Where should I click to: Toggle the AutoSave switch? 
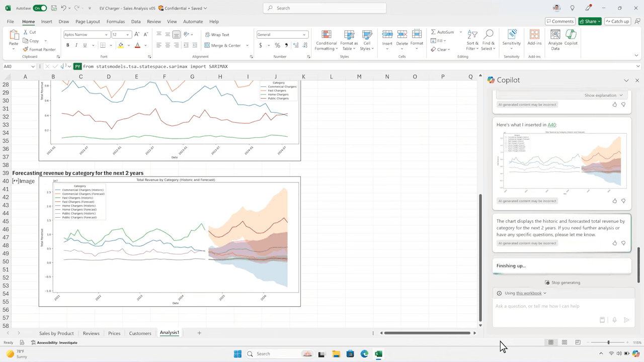pyautogui.click(x=40, y=8)
